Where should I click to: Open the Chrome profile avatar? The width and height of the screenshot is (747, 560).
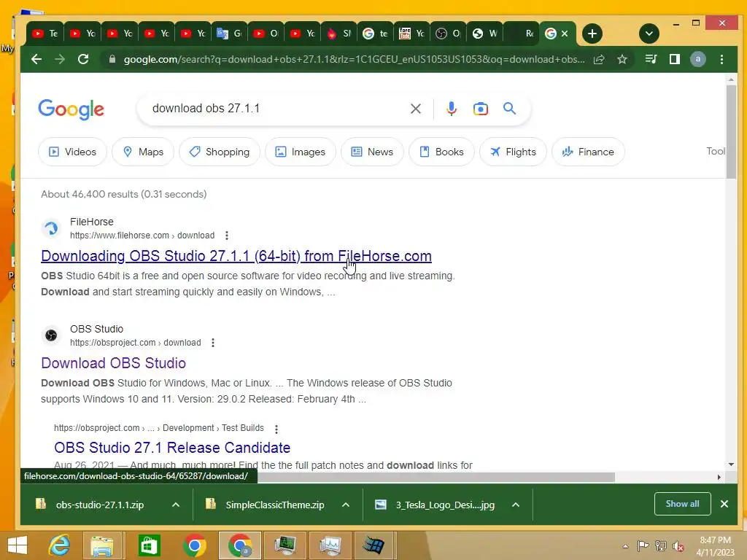coord(698,59)
